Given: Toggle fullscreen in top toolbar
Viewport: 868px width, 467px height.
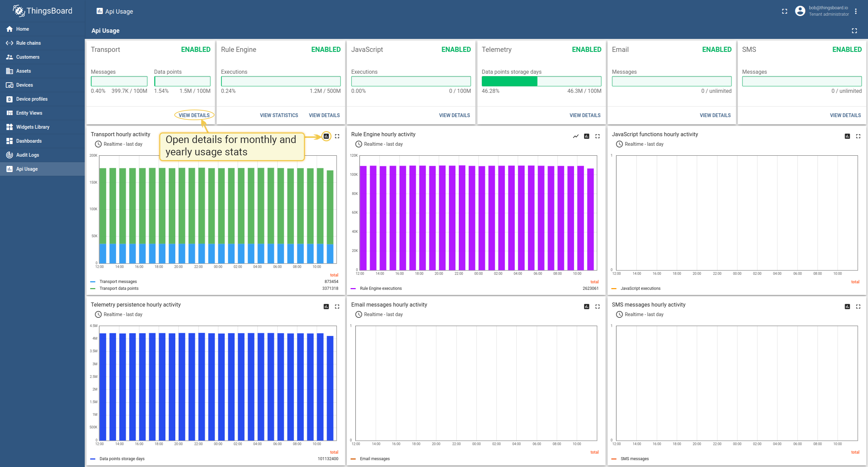Looking at the screenshot, I should pos(784,11).
